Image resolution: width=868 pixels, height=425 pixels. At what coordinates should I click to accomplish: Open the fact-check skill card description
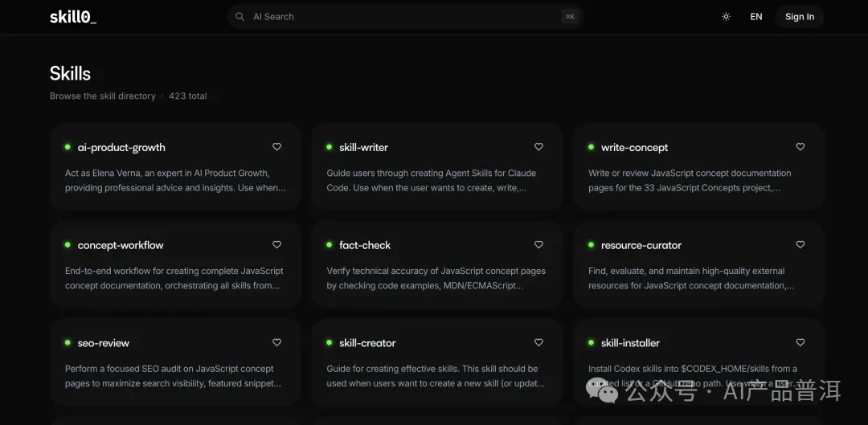coord(436,278)
